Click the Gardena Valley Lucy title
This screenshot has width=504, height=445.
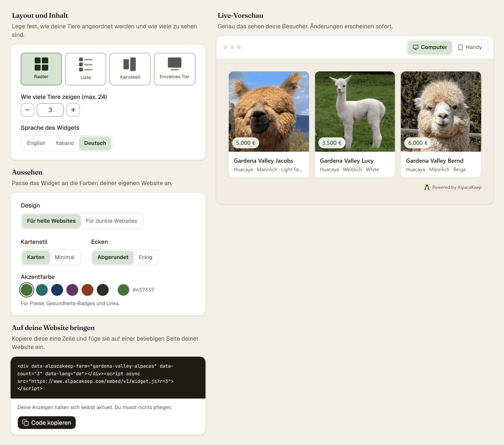pos(347,161)
